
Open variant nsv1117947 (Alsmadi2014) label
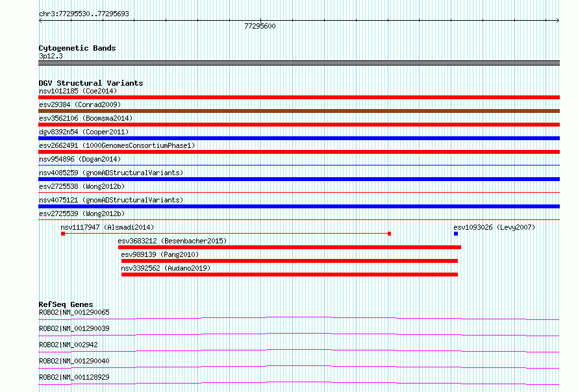(107, 227)
